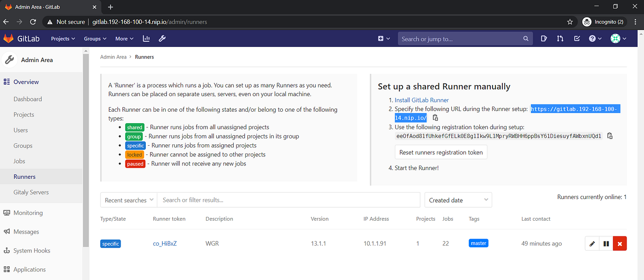Select Runners in the sidebar
This screenshot has height=280, width=644.
click(24, 177)
